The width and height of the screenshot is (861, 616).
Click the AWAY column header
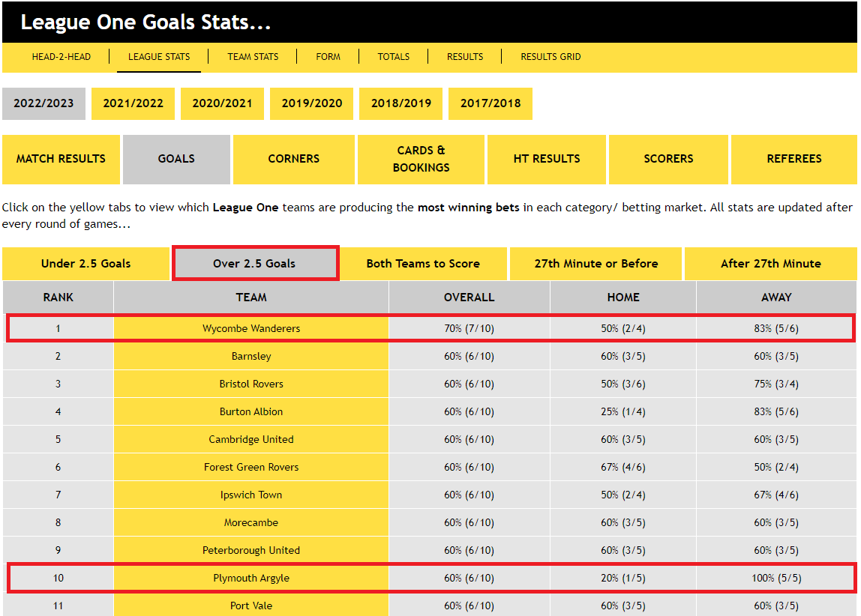[776, 298]
